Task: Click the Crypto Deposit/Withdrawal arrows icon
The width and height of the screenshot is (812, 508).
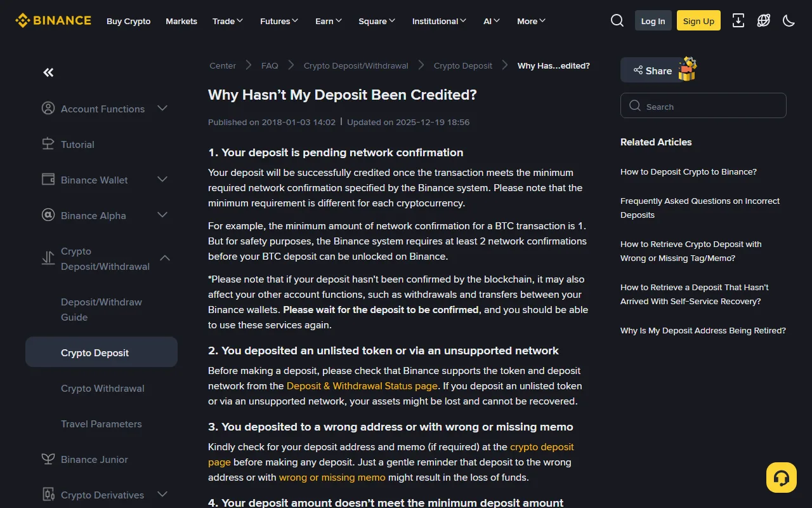Action: pyautogui.click(x=48, y=258)
